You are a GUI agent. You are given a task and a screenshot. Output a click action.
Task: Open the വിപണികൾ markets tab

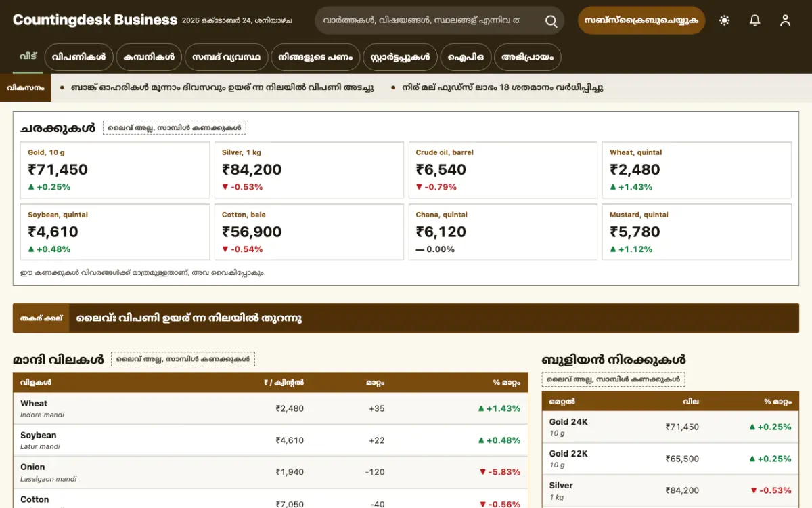tap(78, 58)
